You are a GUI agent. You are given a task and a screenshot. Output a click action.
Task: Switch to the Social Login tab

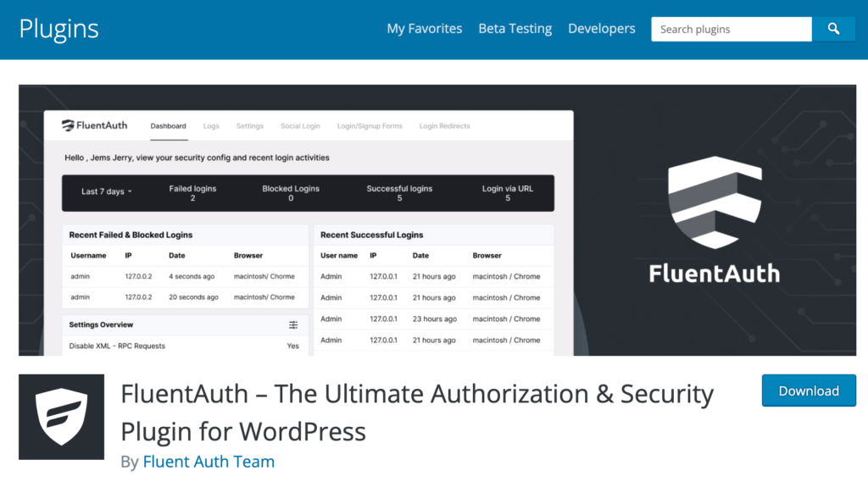(300, 126)
